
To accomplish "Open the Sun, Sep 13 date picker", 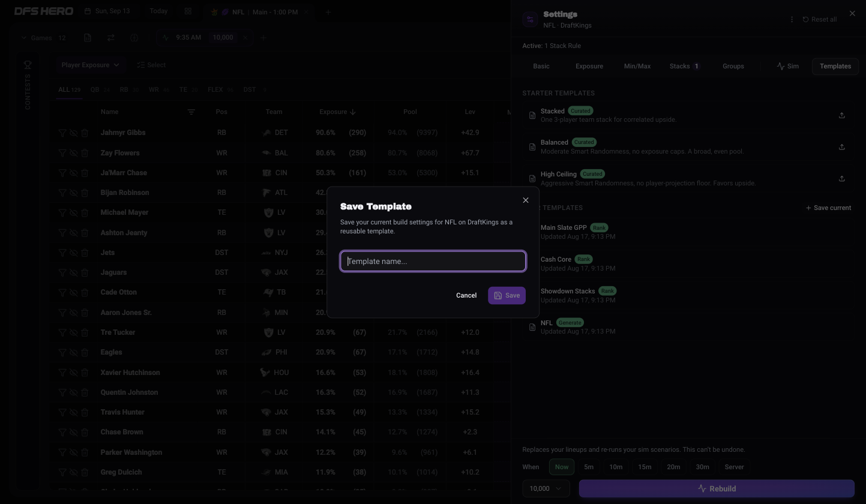I will [x=107, y=11].
